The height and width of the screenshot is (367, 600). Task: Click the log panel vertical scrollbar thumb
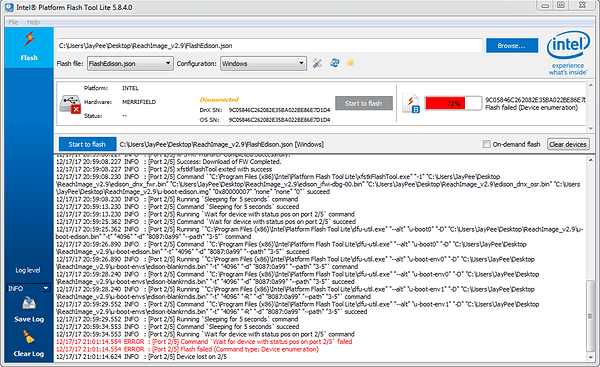(590, 316)
